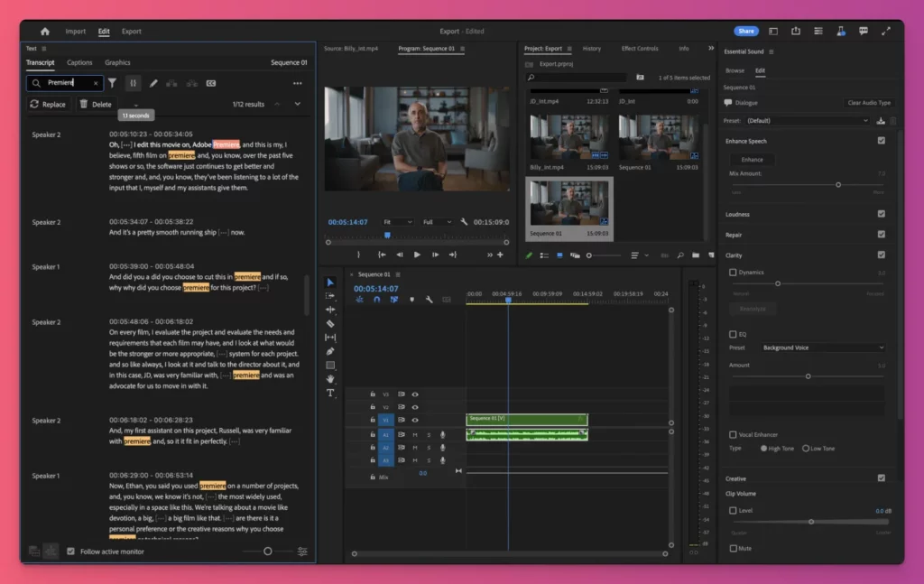
Task: Mute audio track A1 with M button
Action: point(415,435)
